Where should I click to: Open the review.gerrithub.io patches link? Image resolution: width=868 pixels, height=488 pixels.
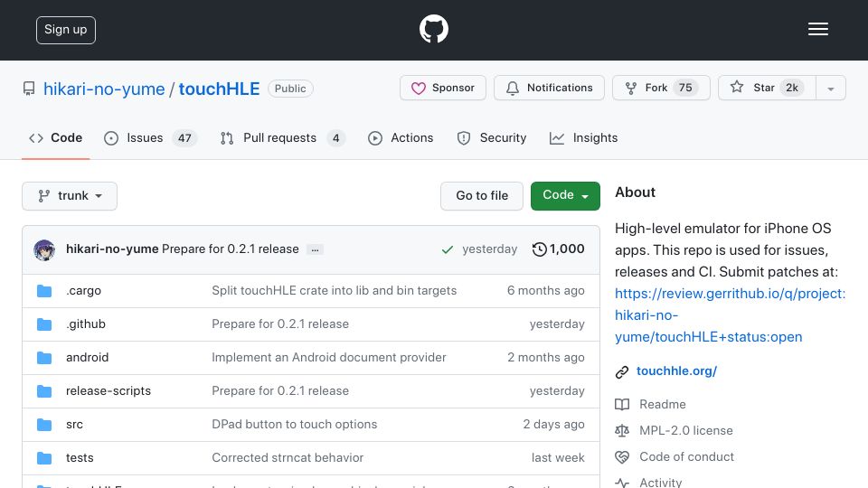tap(731, 315)
